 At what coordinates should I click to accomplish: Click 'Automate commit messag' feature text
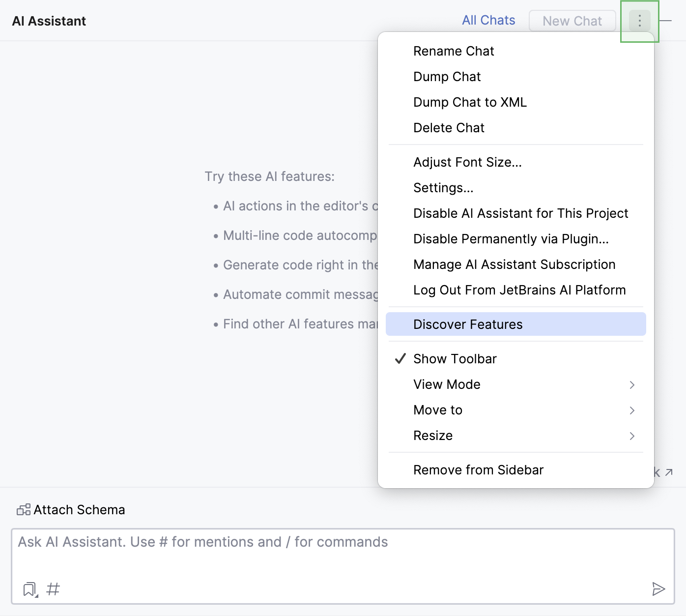pos(300,294)
